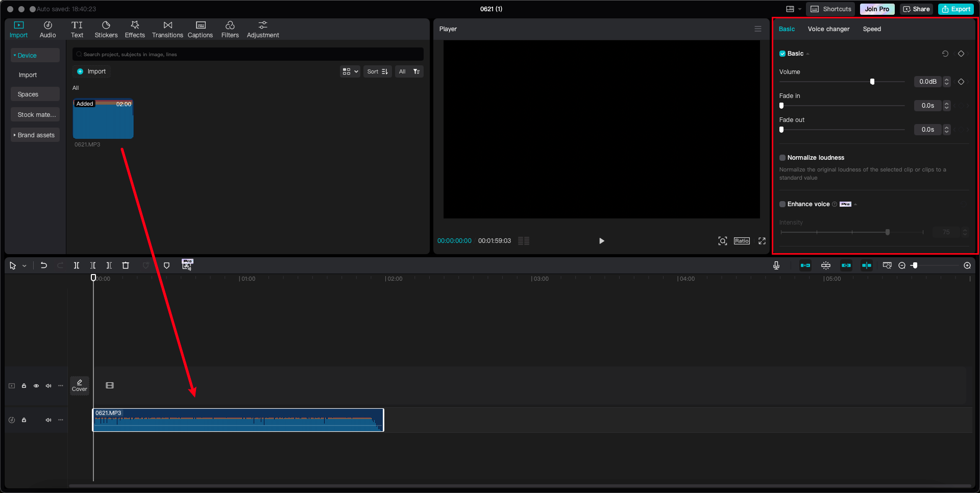The height and width of the screenshot is (493, 980).
Task: Click the delete left trim icon
Action: [x=93, y=265]
